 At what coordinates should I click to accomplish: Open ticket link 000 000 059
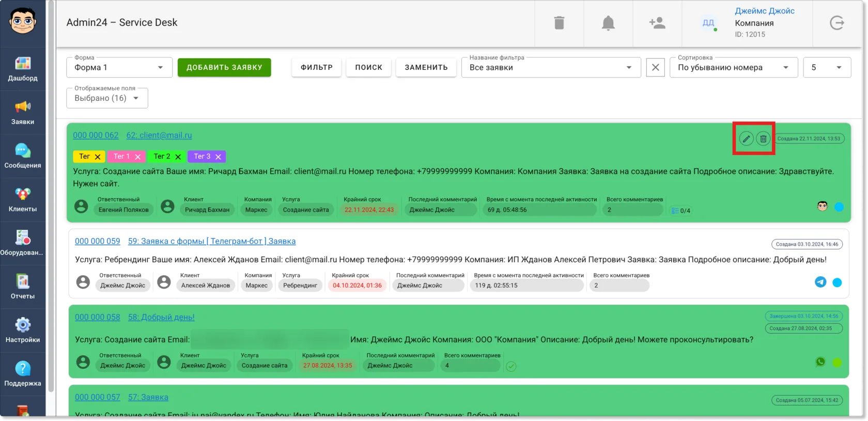click(x=97, y=241)
